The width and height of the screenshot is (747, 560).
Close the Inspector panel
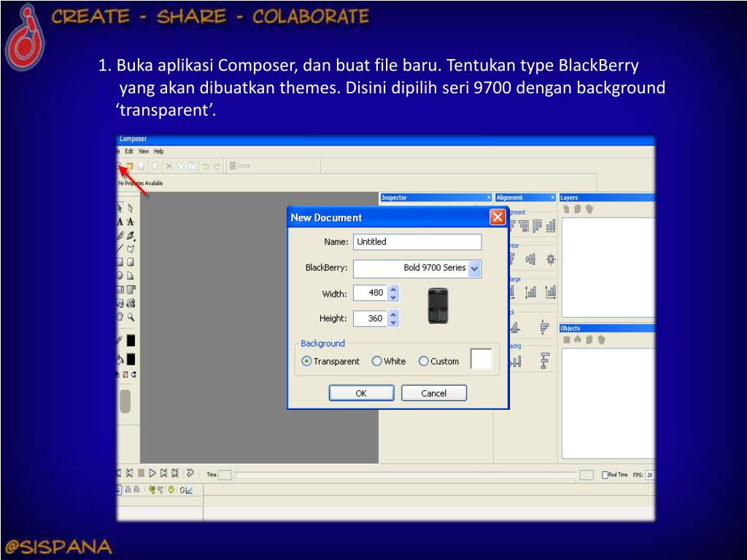pyautogui.click(x=488, y=197)
